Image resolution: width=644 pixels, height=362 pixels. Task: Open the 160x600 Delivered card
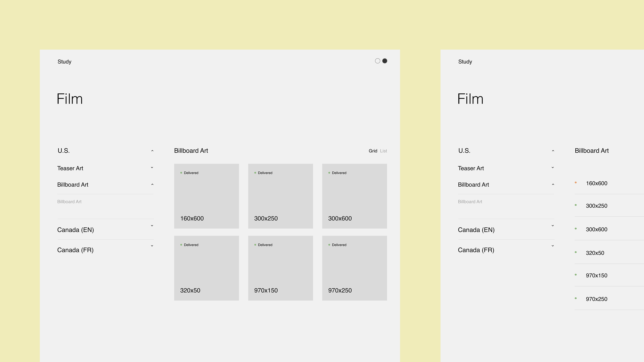(206, 196)
